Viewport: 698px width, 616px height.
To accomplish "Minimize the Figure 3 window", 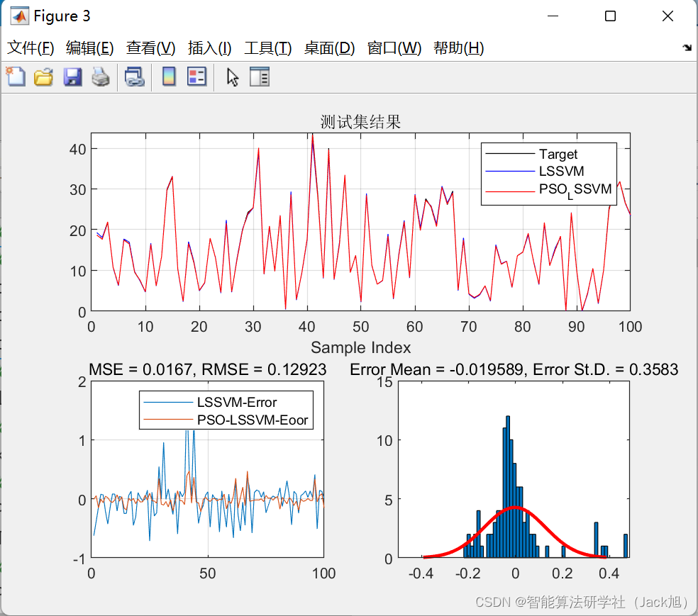I will tap(553, 16).
